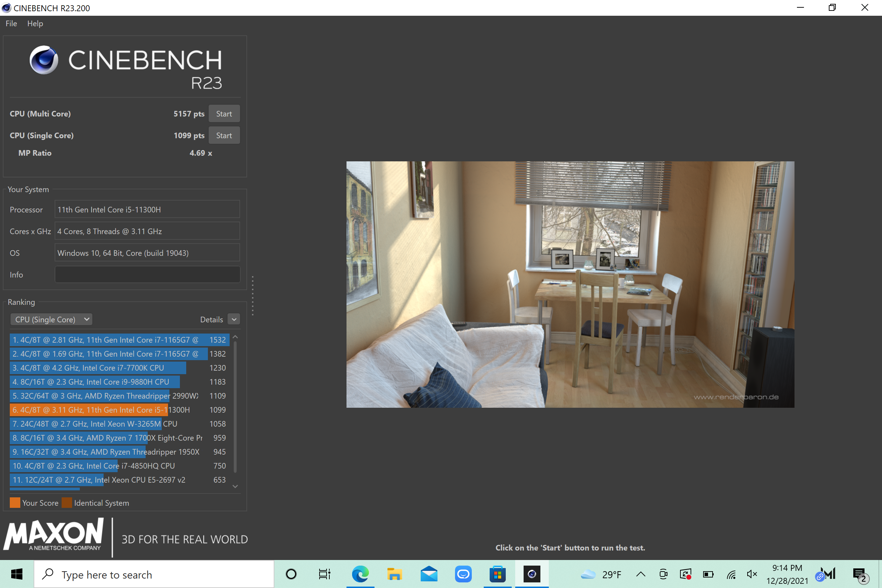Open Microsoft Edge from taskbar

click(x=360, y=574)
